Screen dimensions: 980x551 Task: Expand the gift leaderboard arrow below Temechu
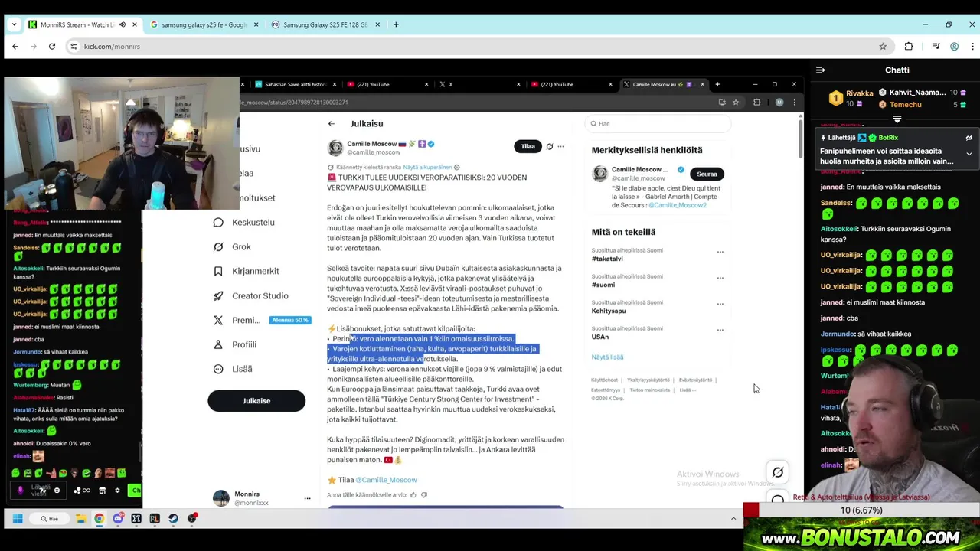click(897, 119)
